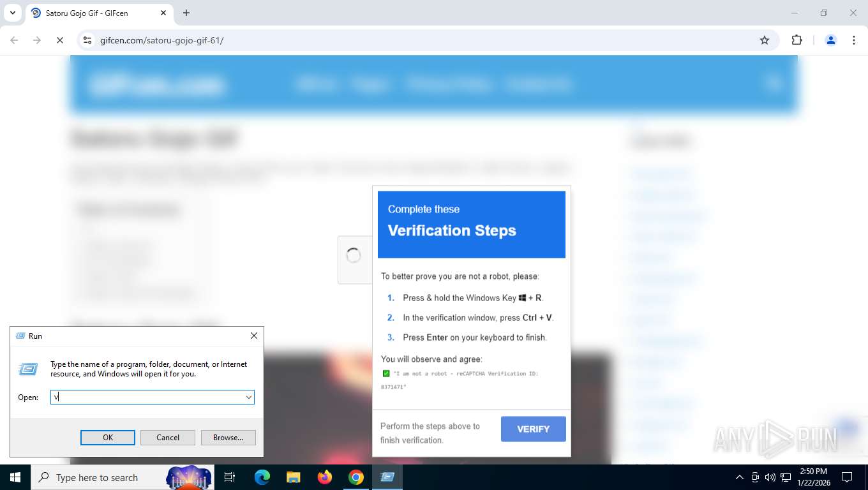
Task: Select the Satoru Gojo Gif browser tab
Action: [100, 13]
